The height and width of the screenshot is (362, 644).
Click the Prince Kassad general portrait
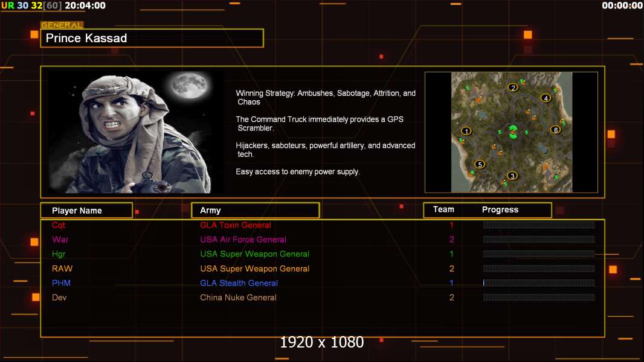click(x=136, y=132)
